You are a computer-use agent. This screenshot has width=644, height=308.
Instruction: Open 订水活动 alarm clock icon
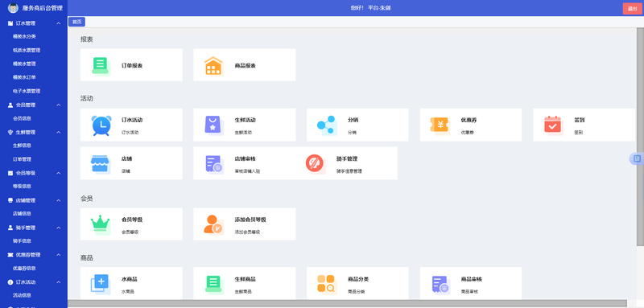click(x=101, y=125)
